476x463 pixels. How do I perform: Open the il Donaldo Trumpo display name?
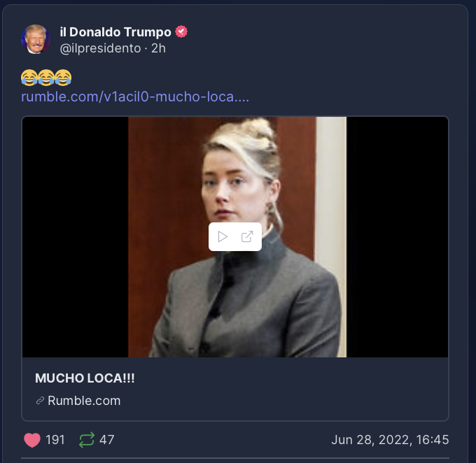[x=115, y=32]
